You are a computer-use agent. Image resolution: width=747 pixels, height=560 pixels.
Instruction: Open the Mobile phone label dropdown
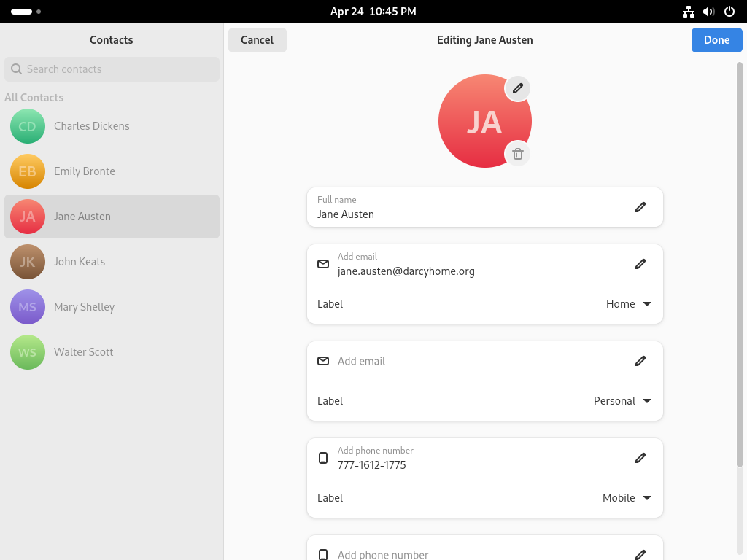(x=627, y=498)
